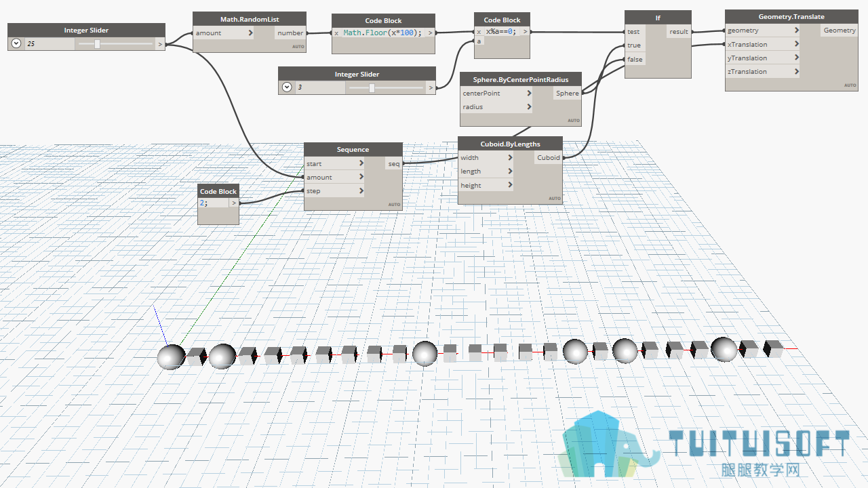This screenshot has width=868, height=488.
Task: Select the Cuboid.ByLengths node header
Action: point(510,144)
